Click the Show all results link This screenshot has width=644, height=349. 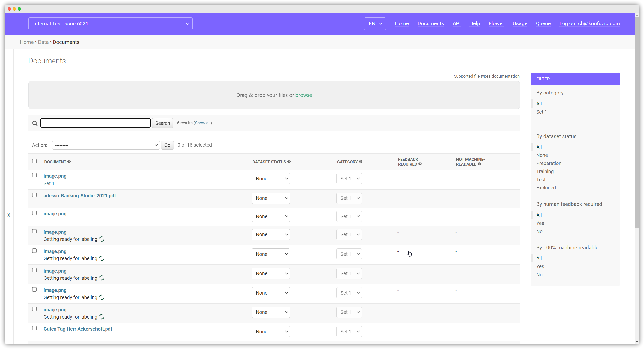tap(203, 123)
